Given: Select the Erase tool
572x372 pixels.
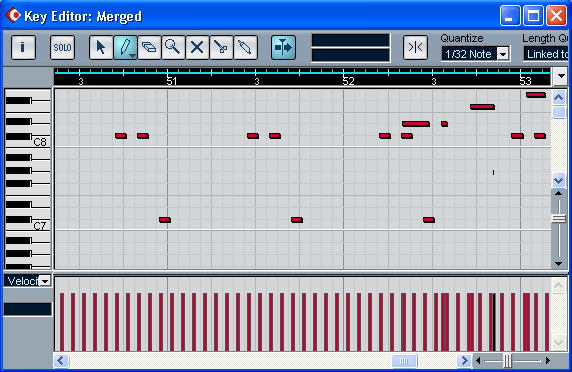Looking at the screenshot, I should point(149,47).
